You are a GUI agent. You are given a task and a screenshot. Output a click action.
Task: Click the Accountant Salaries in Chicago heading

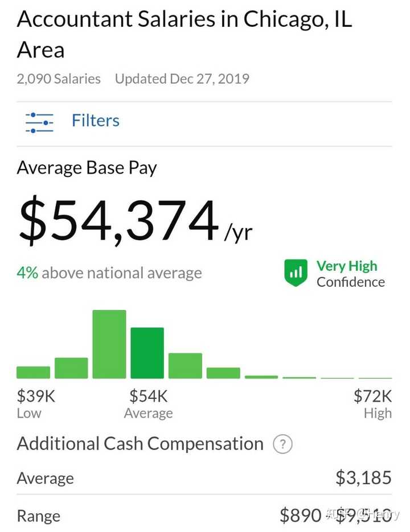pyautogui.click(x=184, y=34)
